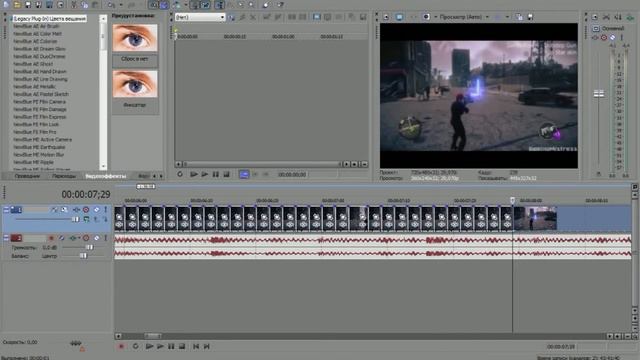Open the split screen view dropdown arrow

[436, 17]
